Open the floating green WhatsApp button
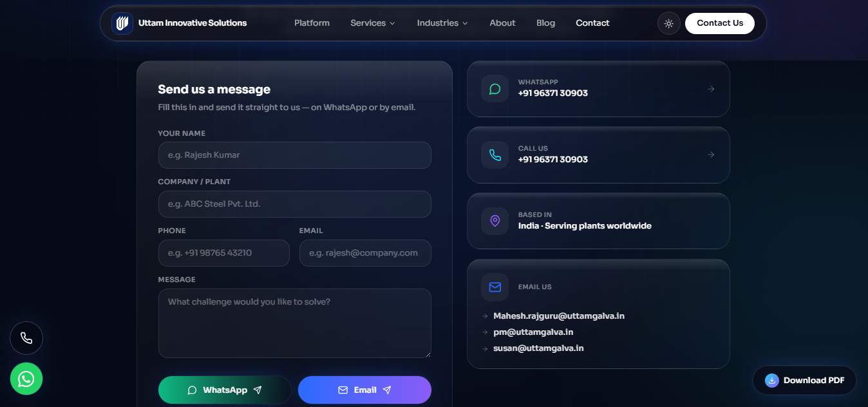The height and width of the screenshot is (407, 868). tap(26, 379)
